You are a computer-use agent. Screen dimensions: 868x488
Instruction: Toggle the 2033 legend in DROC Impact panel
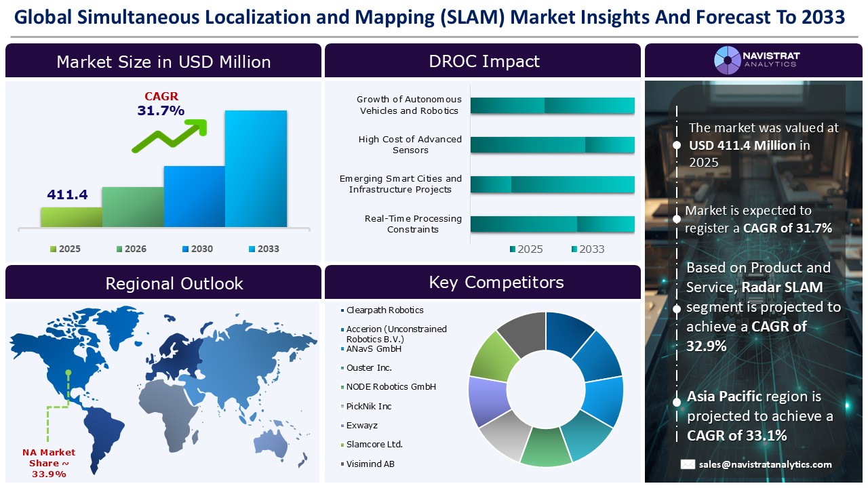587,249
